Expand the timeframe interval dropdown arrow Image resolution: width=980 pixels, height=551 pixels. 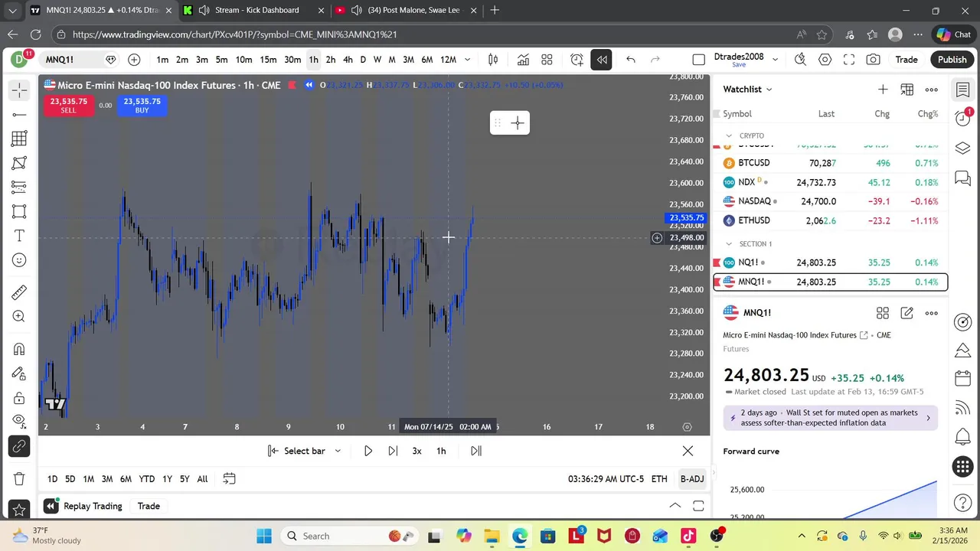[x=467, y=60]
